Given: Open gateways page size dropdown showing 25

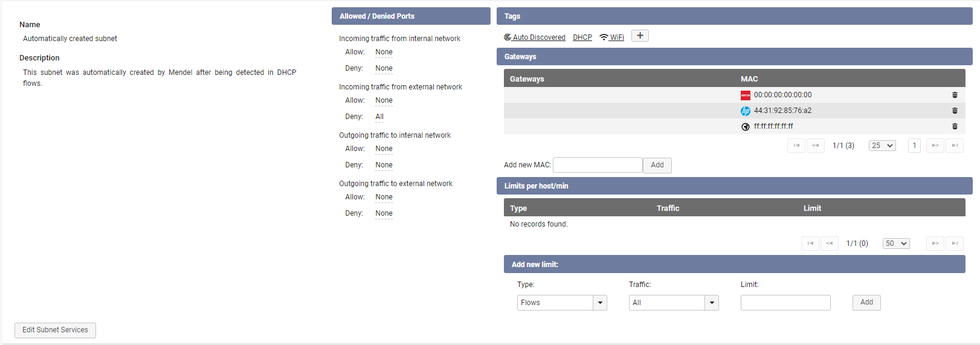Looking at the screenshot, I should 882,146.
